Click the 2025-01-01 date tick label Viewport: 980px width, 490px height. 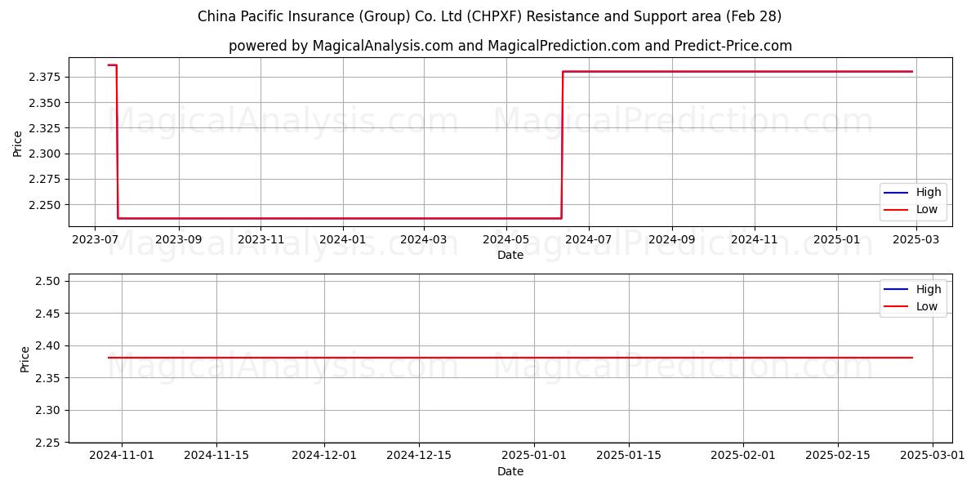(x=534, y=457)
